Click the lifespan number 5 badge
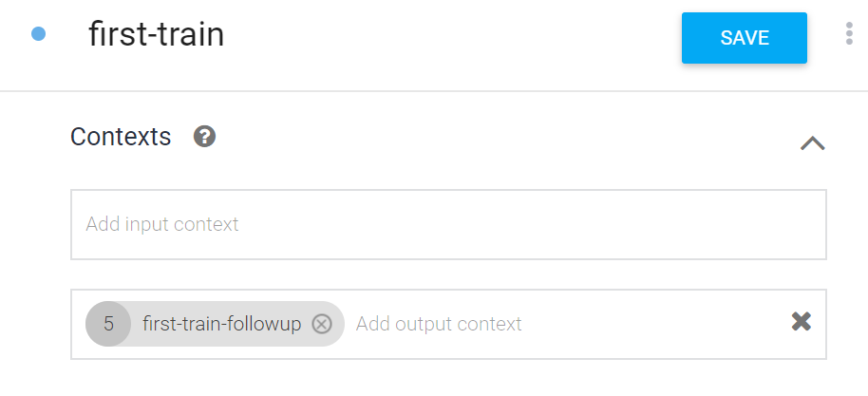Image resolution: width=868 pixels, height=396 pixels. [x=108, y=324]
